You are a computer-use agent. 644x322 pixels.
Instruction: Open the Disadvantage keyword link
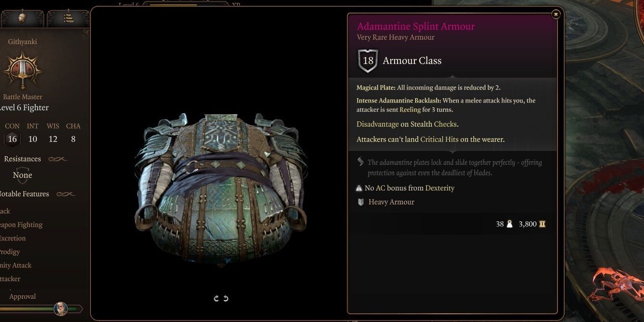(378, 124)
